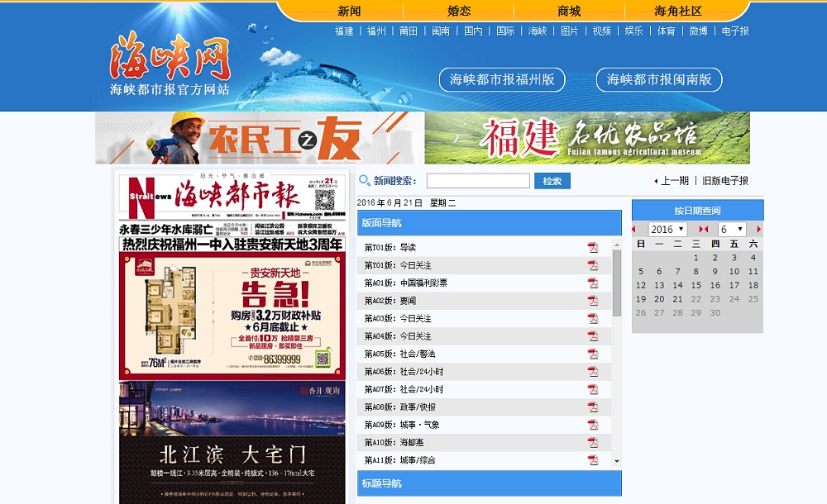Click the 版面导航 section header
The image size is (827, 504).
pos(490,223)
